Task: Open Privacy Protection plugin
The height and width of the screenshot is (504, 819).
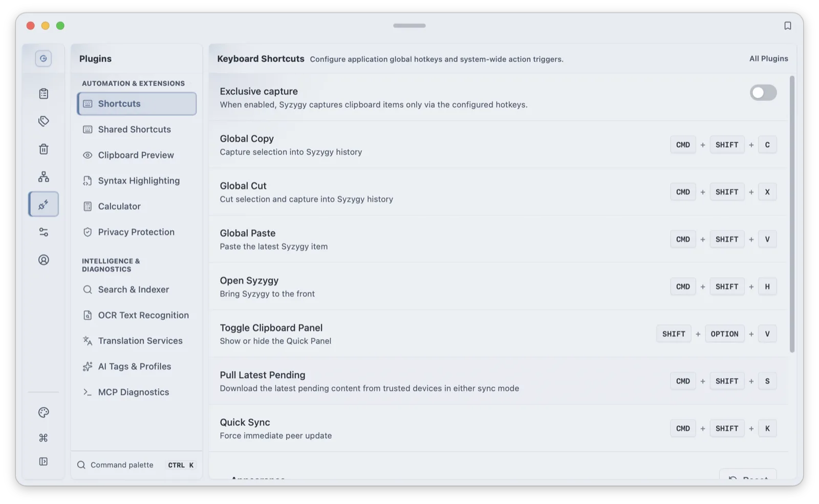Action: point(137,232)
